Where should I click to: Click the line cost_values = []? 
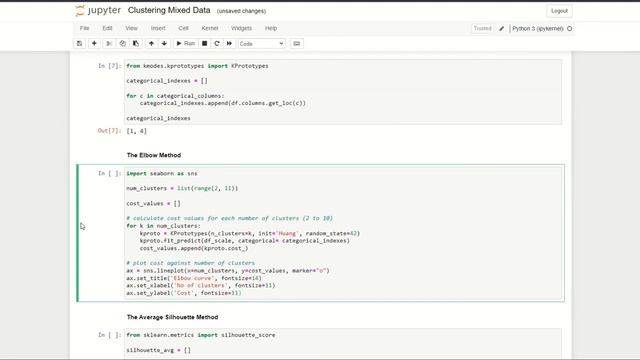point(153,203)
